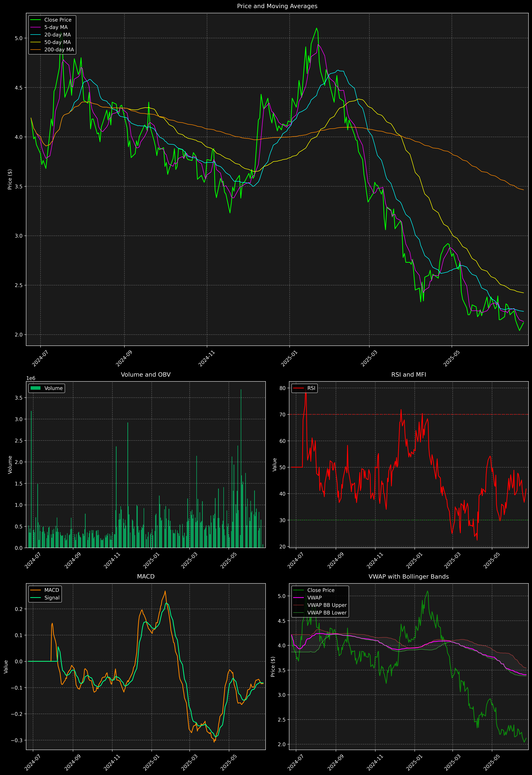Select the 'VWAP BB Lower' legend entry
532x775 pixels.
click(320, 613)
